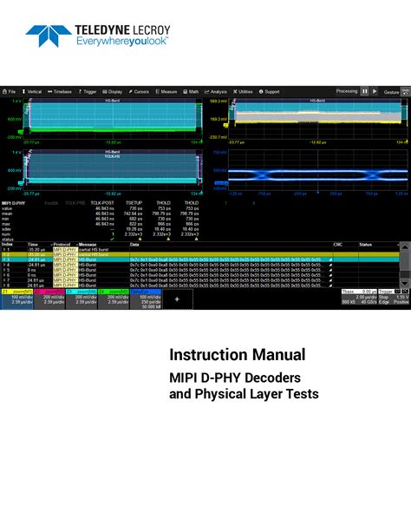Viewport: 411px width, 532px height.
Task: Open the Analysis chart icon menu
Action: coord(207,92)
